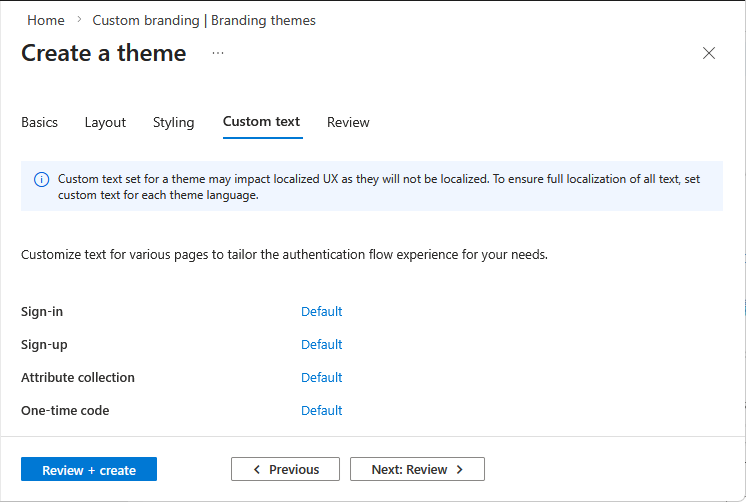Go back with the Previous button
This screenshot has width=746, height=502.
click(285, 469)
